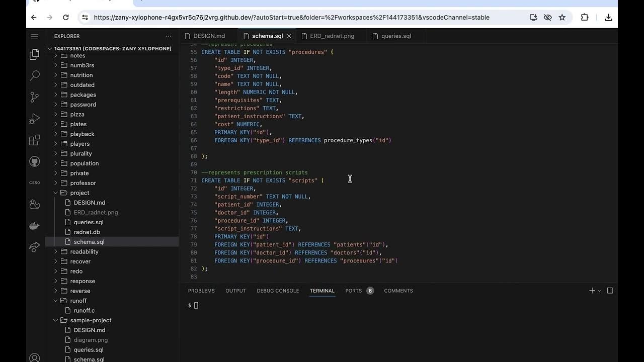Open the hamburger application menu
This screenshot has height=362, width=644.
[35, 36]
